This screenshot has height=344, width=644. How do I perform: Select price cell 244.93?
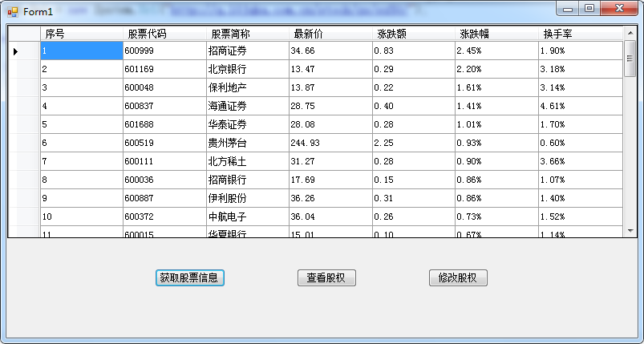click(x=330, y=143)
